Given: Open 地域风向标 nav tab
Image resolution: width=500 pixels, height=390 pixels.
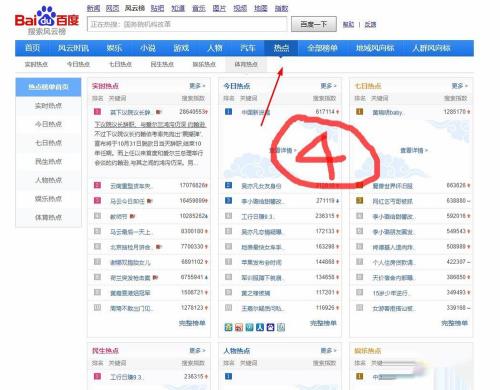Looking at the screenshot, I should (375, 48).
